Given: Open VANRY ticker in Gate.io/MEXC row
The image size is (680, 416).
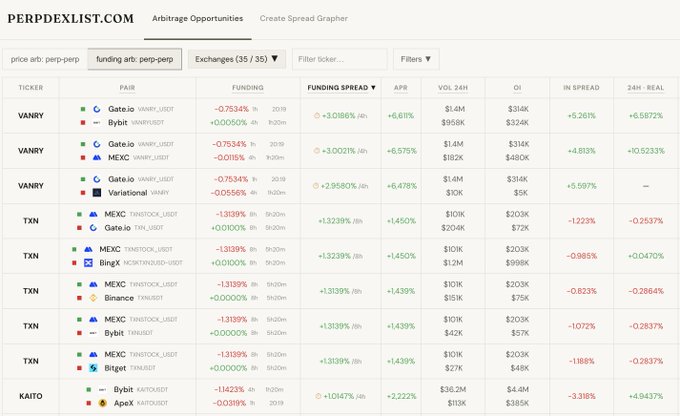Looking at the screenshot, I should coord(31,151).
